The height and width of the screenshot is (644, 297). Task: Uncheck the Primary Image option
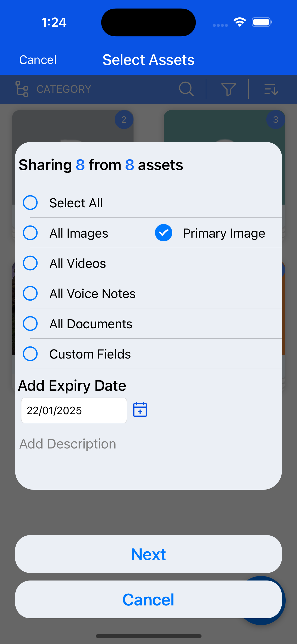(x=163, y=233)
